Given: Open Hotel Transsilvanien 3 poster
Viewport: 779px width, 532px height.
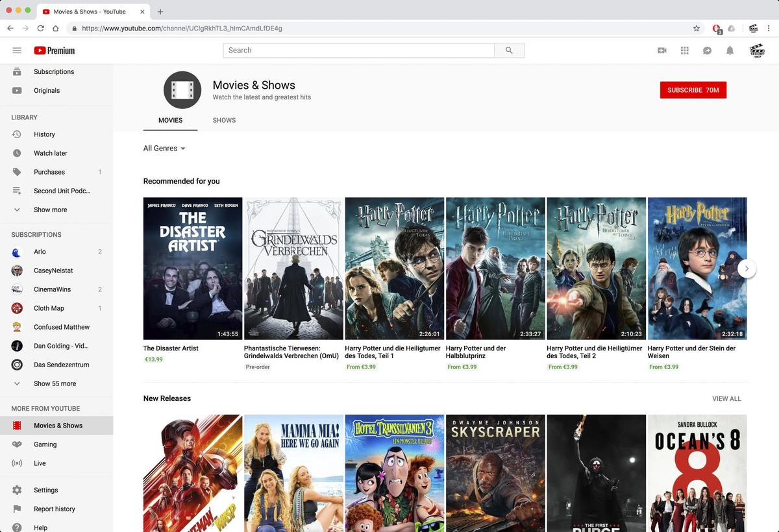Looking at the screenshot, I should pyautogui.click(x=395, y=474).
